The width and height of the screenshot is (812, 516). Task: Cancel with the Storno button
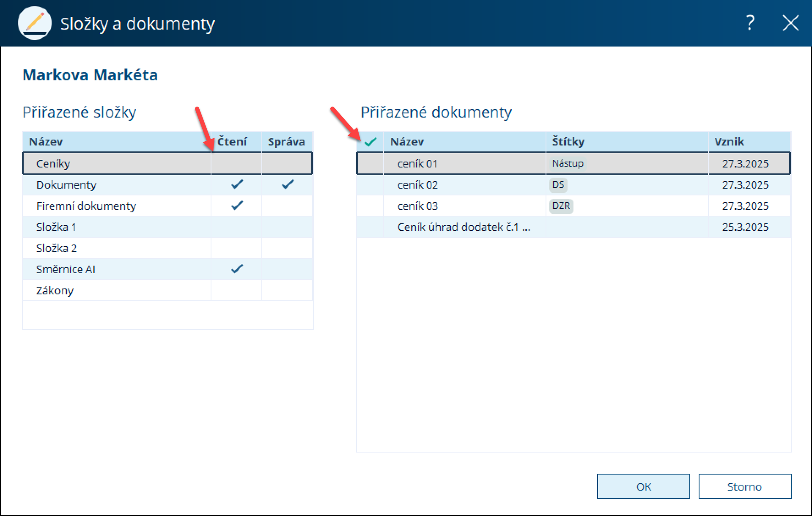(x=744, y=486)
